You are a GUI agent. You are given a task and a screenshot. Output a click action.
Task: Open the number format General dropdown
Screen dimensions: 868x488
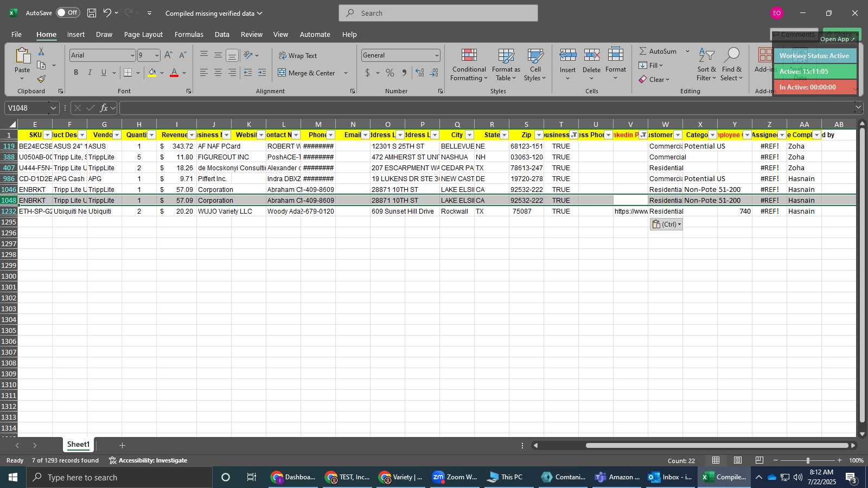[436, 55]
